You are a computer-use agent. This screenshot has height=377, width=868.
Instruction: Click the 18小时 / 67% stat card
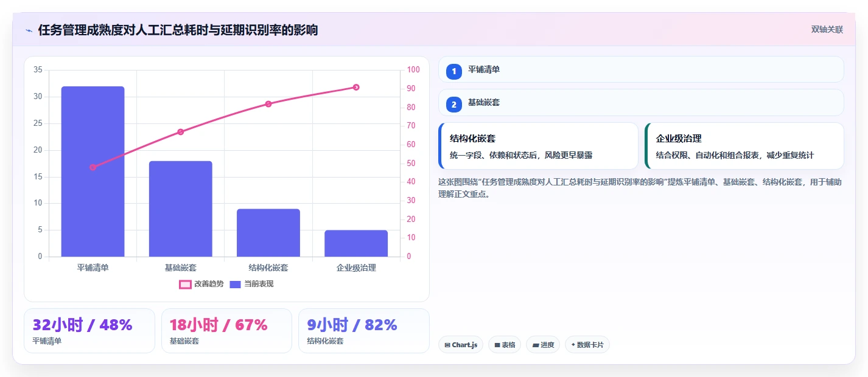226,331
